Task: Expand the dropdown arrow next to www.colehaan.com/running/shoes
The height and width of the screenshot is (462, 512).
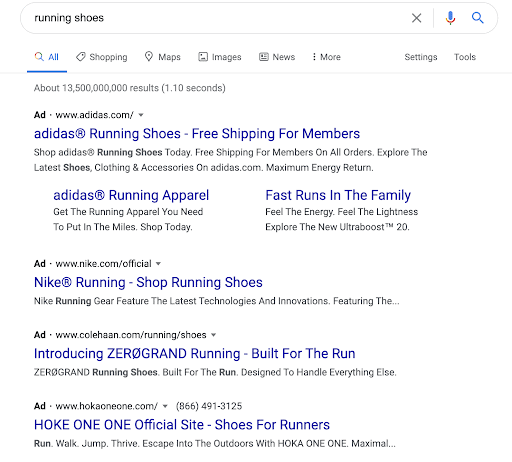Action: point(214,335)
